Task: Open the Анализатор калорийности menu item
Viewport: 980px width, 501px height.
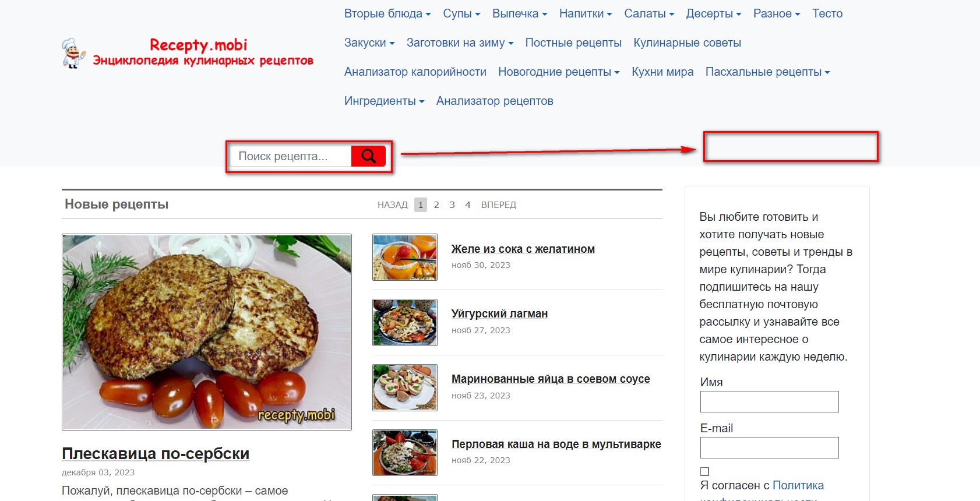Action: click(x=415, y=72)
